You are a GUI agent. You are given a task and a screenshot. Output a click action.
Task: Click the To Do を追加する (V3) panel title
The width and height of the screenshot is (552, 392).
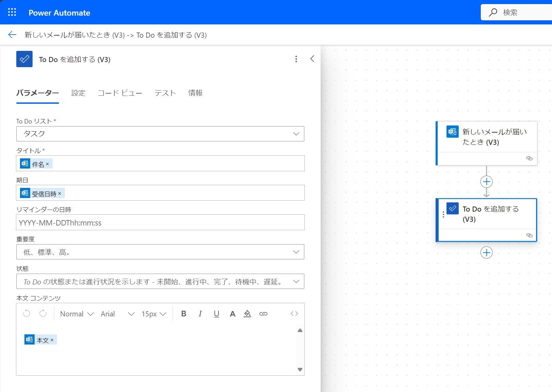[x=75, y=59]
